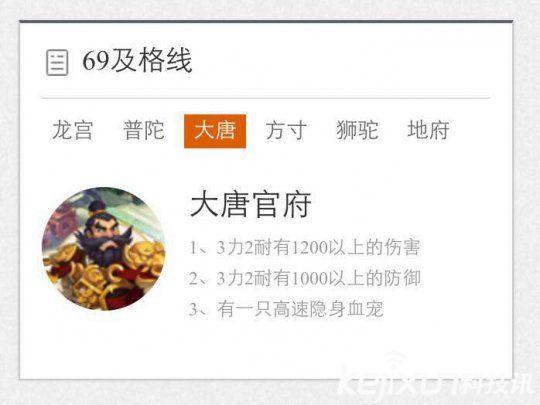Click the 69及格线 section title

click(137, 61)
